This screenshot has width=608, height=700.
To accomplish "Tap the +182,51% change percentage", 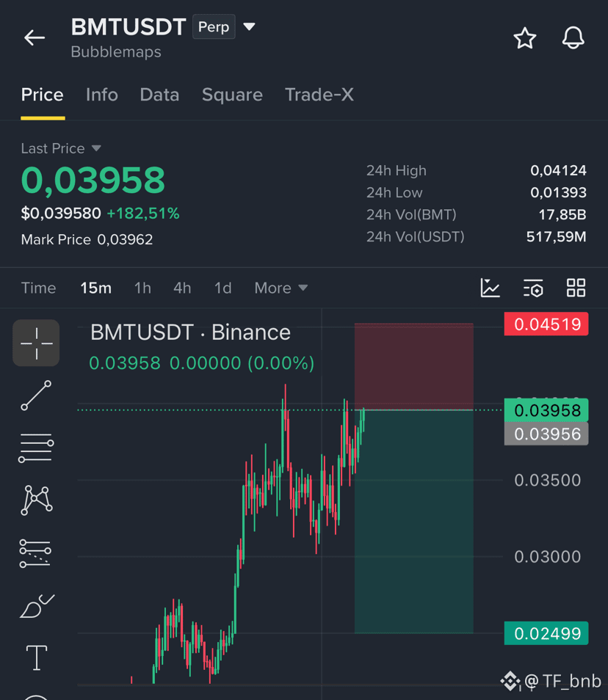I will click(143, 214).
